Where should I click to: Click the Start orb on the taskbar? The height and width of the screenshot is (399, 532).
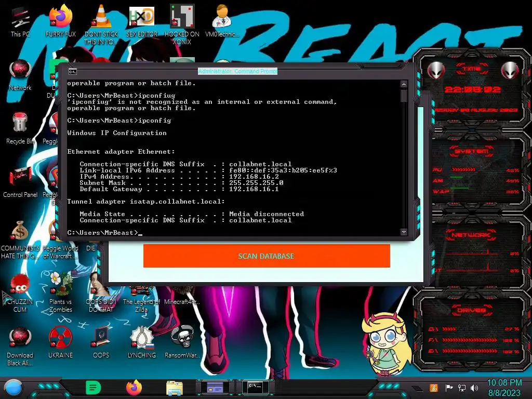(13, 388)
